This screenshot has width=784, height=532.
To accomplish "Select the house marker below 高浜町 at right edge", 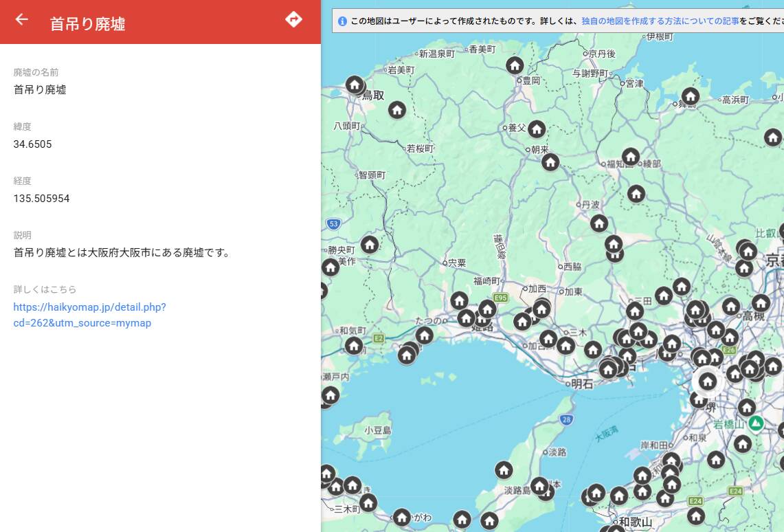I will (772, 137).
